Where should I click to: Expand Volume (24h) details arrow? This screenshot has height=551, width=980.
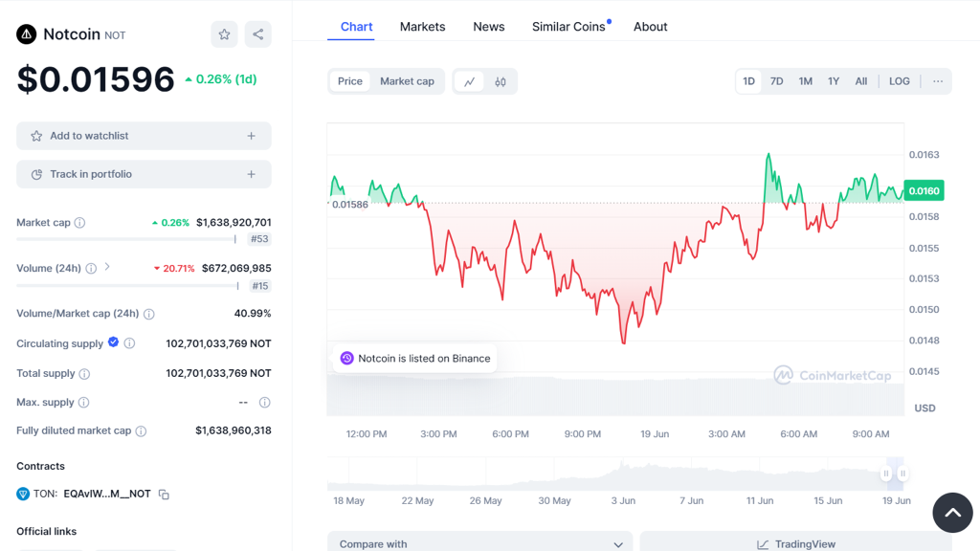(x=107, y=267)
